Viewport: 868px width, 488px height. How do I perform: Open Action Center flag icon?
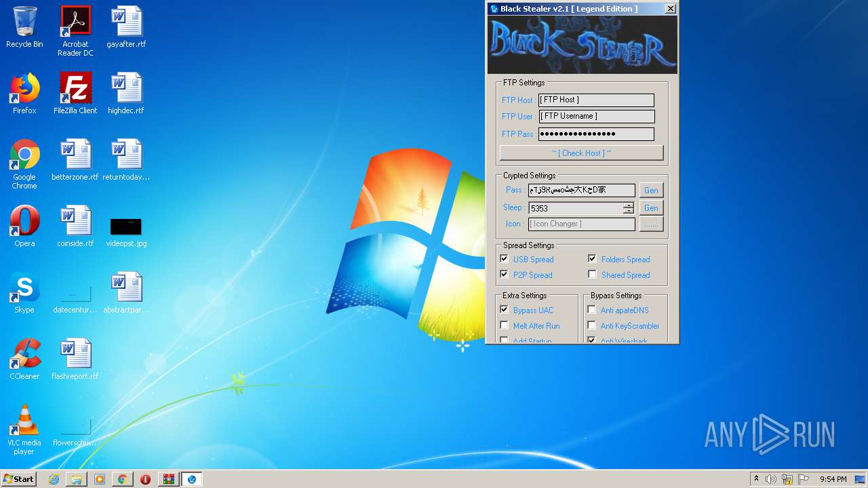[x=804, y=479]
